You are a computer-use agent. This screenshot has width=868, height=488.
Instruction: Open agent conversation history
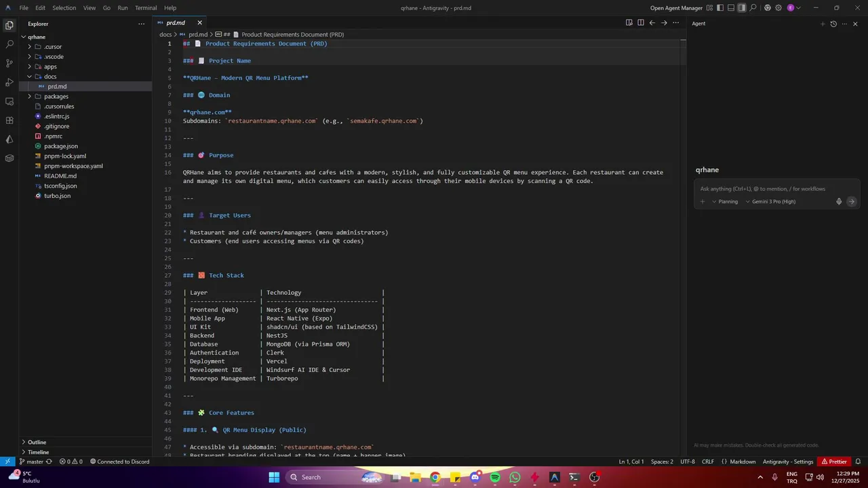pos(833,24)
